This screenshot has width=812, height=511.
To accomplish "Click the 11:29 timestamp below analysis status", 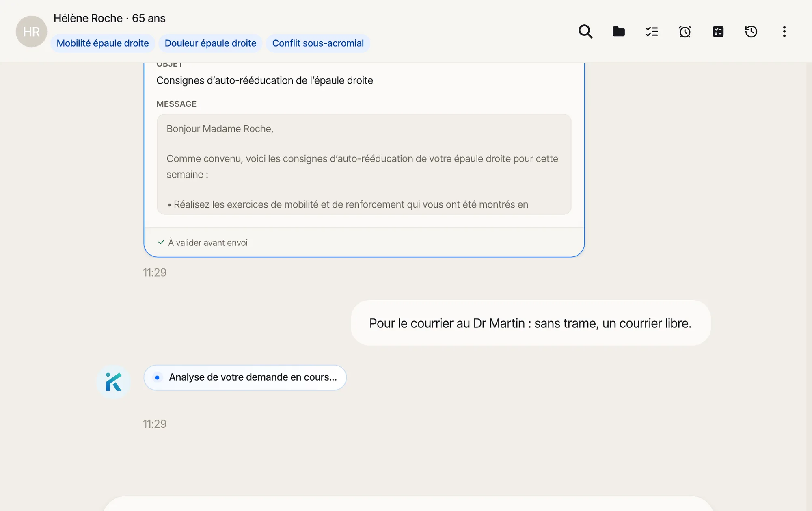I will (155, 424).
